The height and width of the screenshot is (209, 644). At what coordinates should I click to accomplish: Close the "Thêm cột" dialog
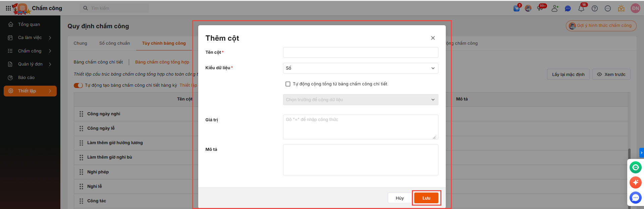pos(433,38)
